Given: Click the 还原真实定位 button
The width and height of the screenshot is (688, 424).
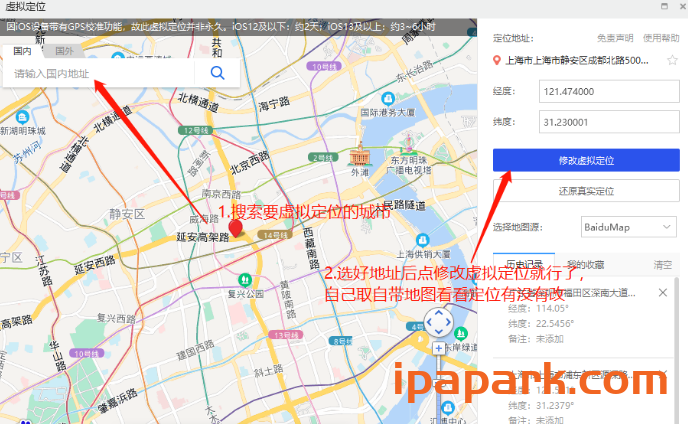Looking at the screenshot, I should pos(586,191).
